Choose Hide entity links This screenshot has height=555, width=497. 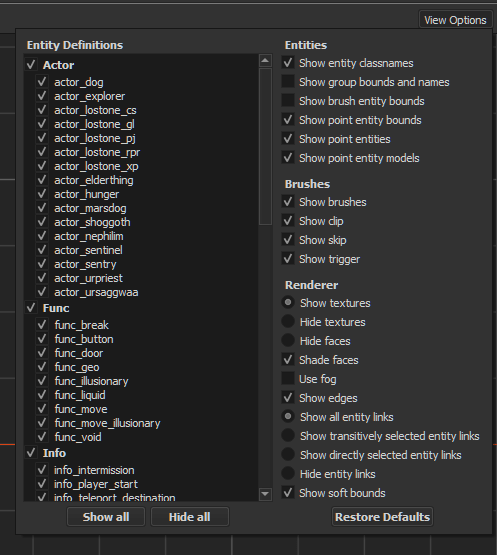(288, 473)
